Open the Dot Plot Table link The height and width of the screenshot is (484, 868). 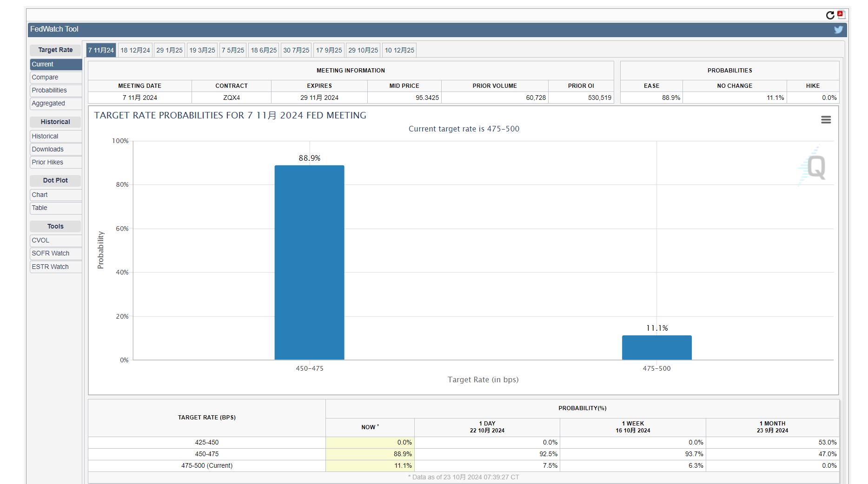pyautogui.click(x=56, y=208)
